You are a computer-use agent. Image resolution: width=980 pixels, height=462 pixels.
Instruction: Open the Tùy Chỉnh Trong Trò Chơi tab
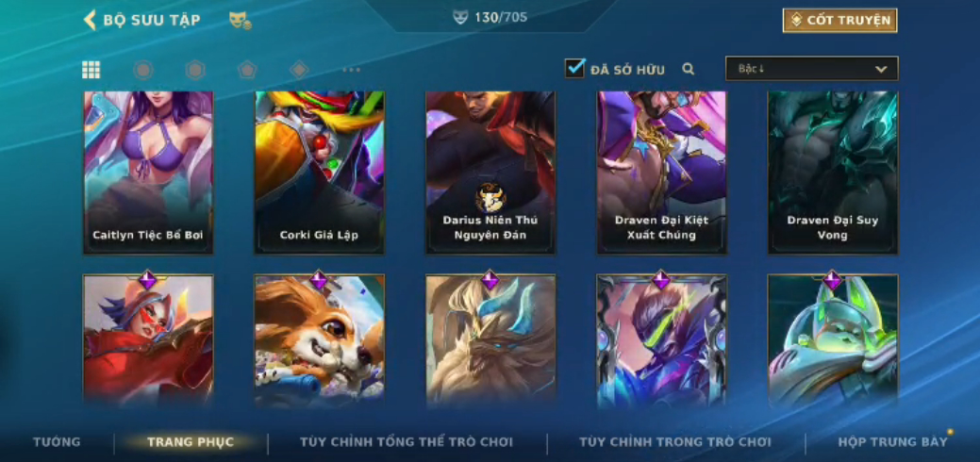tap(675, 442)
